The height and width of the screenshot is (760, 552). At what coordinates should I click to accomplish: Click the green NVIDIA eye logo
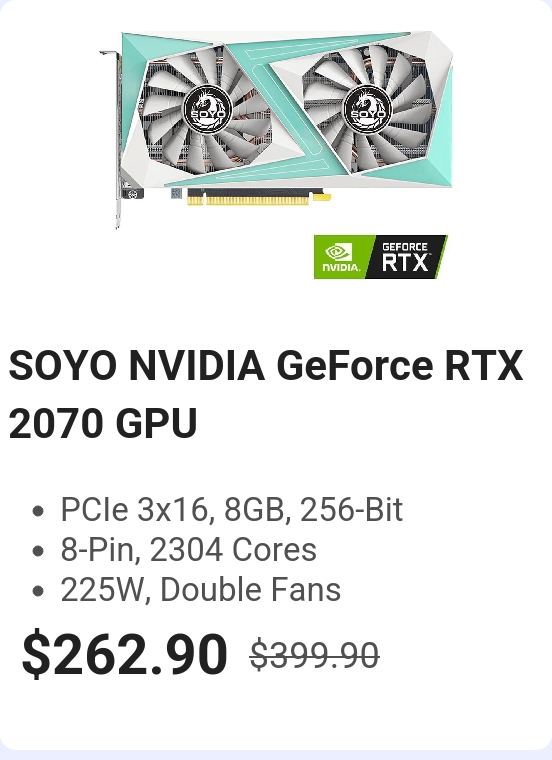click(x=338, y=252)
